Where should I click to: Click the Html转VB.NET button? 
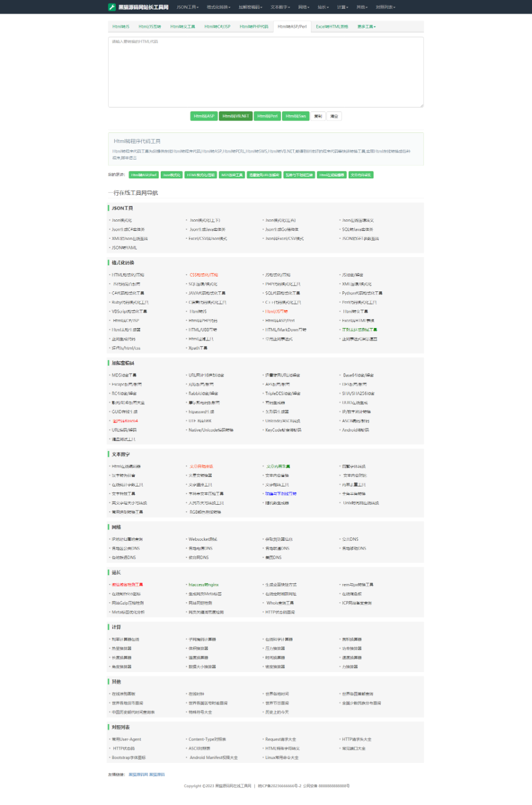(236, 116)
